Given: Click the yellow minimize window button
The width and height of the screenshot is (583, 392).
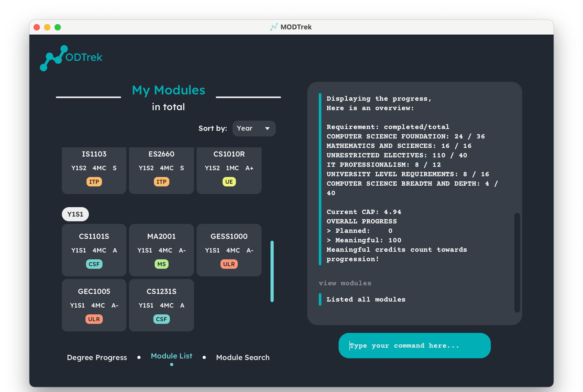Looking at the screenshot, I should coord(47,27).
